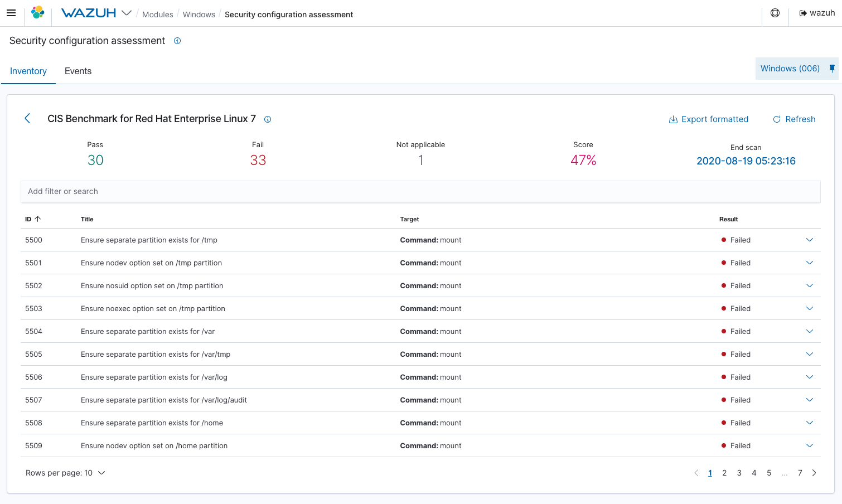
Task: Click the back arrow to leave benchmark view
Action: pos(27,118)
